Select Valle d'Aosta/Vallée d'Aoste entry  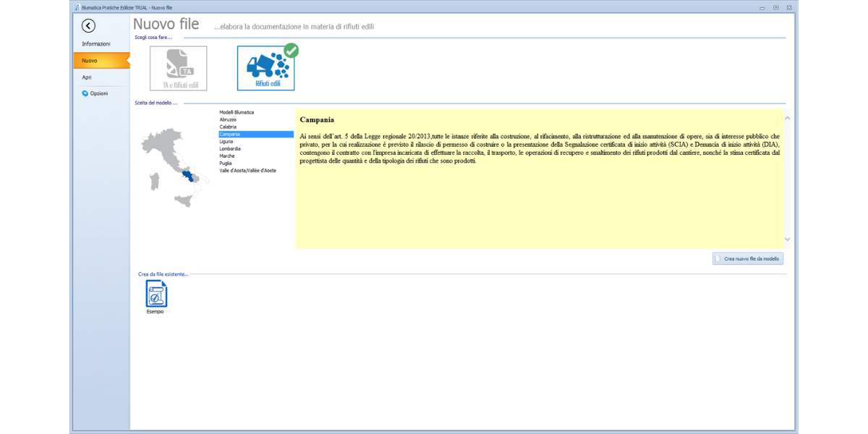[x=247, y=171]
